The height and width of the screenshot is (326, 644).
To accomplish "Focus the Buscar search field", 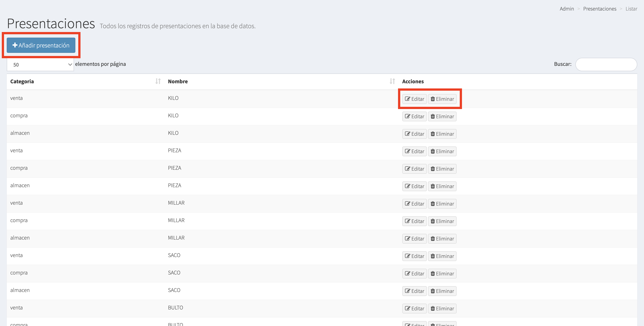I will click(606, 64).
